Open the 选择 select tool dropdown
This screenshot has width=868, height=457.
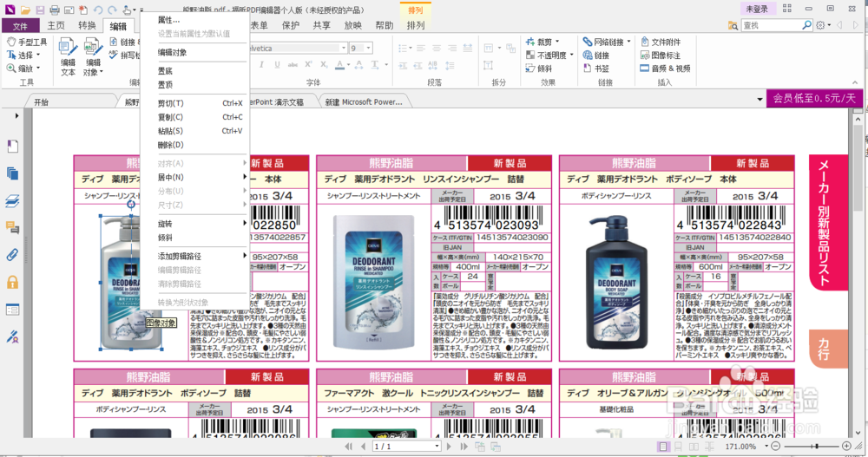coord(38,55)
